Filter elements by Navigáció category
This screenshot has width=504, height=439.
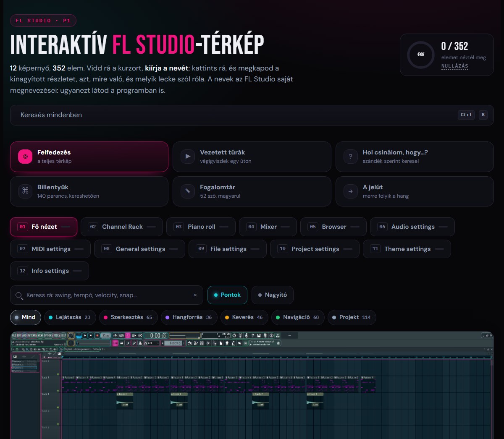(x=298, y=317)
